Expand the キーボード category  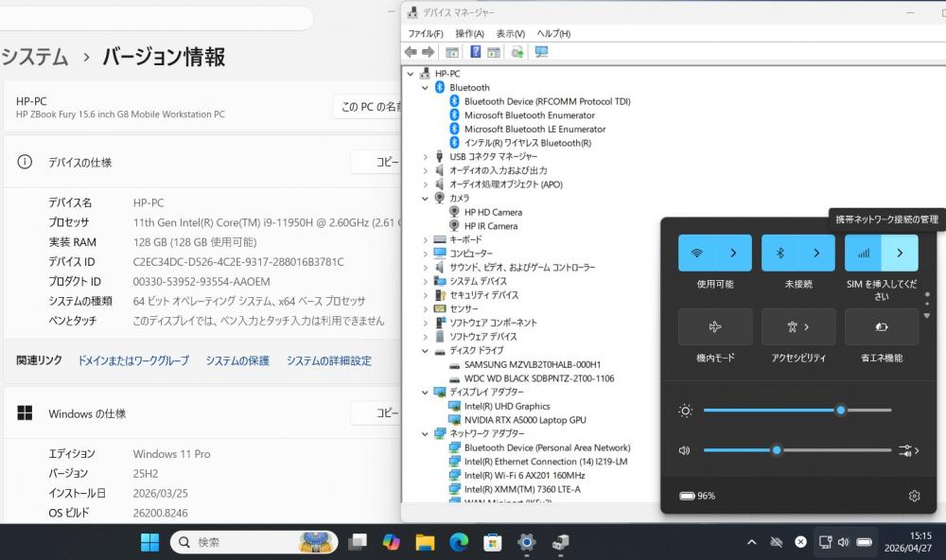(426, 240)
